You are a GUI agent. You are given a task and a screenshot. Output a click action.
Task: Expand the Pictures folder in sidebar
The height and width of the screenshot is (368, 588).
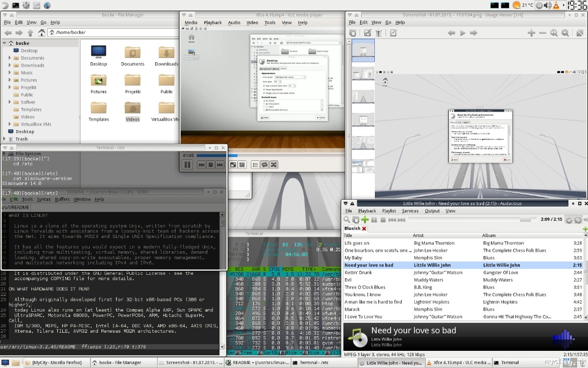tap(10, 80)
